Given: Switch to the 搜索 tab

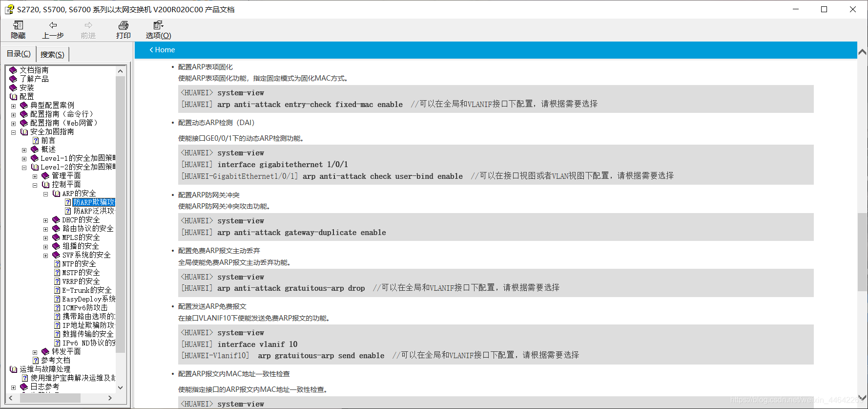Looking at the screenshot, I should (x=52, y=54).
